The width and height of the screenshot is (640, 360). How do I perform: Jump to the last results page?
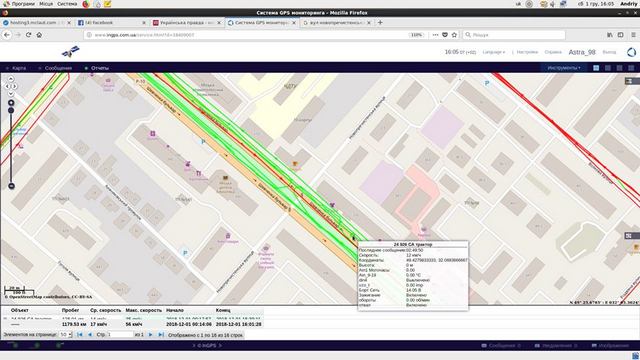tap(161, 335)
